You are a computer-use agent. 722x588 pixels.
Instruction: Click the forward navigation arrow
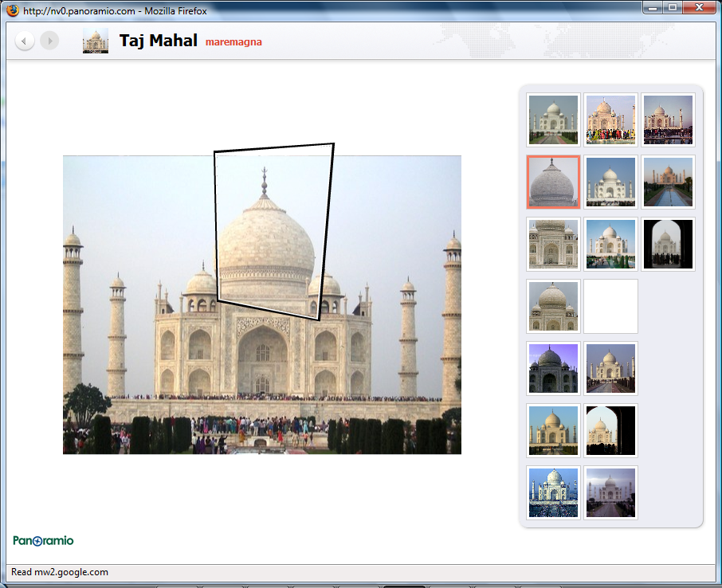[x=49, y=41]
